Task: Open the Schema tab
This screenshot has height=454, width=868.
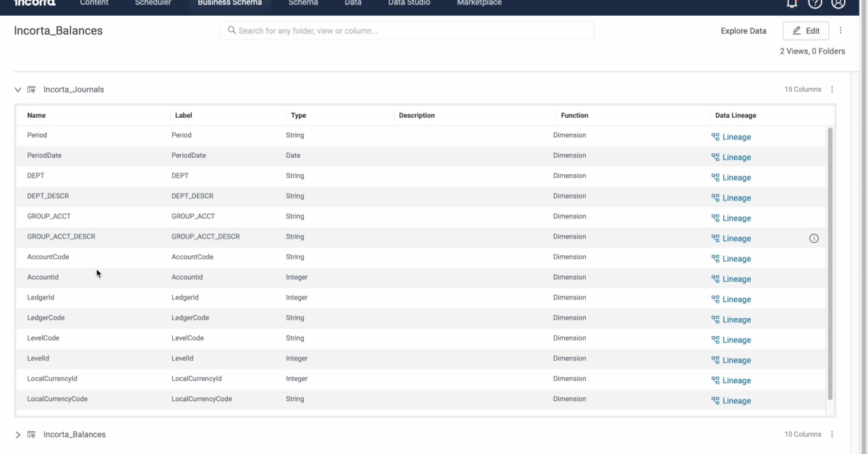Action: tap(303, 4)
